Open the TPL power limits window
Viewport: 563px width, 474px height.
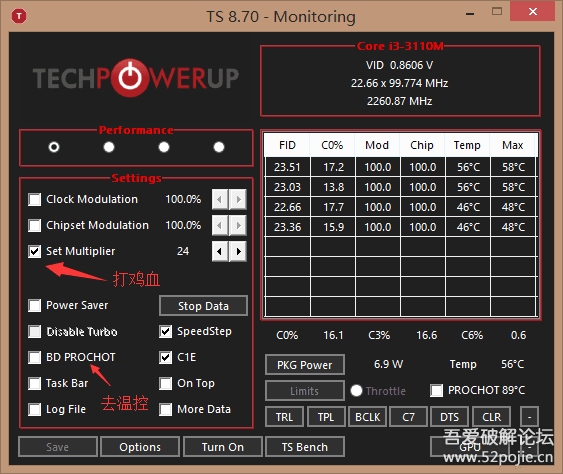pyautogui.click(x=326, y=417)
